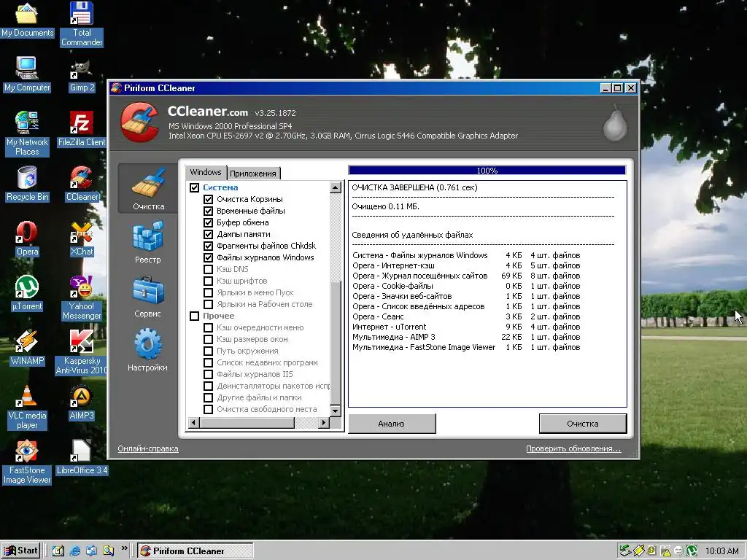Click the CCleaner logo in the header
This screenshot has height=560, width=747.
139,122
